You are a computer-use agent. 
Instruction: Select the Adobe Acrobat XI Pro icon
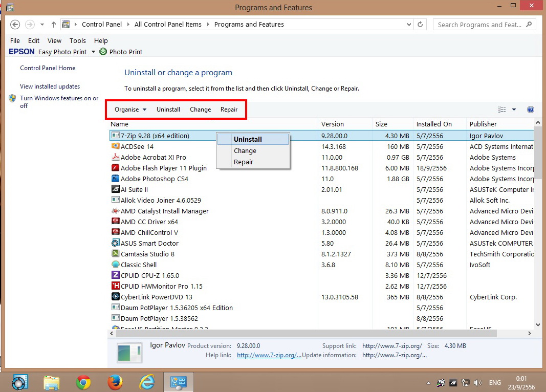[115, 157]
